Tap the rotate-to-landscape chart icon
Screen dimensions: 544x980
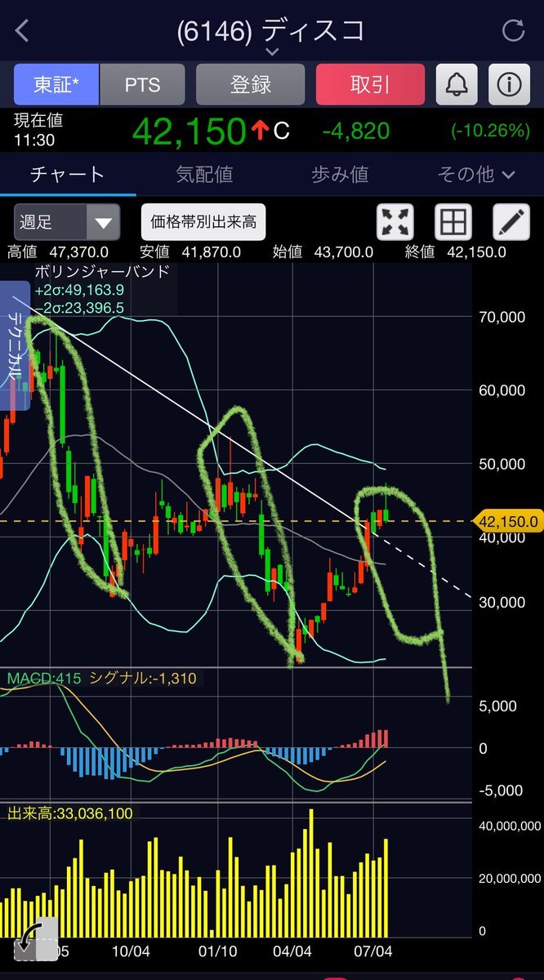coord(33,938)
